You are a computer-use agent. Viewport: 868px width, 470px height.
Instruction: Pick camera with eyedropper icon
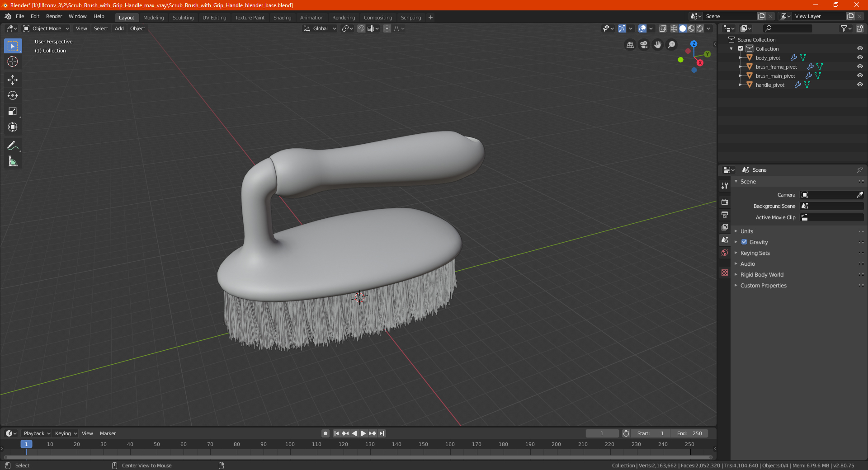[x=859, y=195]
